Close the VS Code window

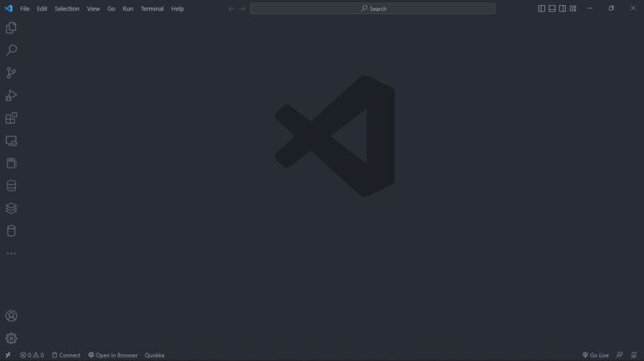coord(633,8)
